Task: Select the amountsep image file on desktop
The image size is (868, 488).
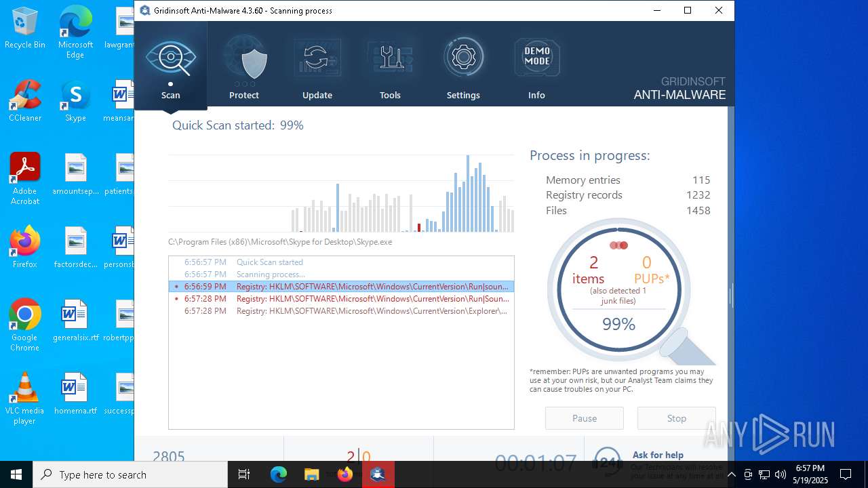Action: point(75,175)
